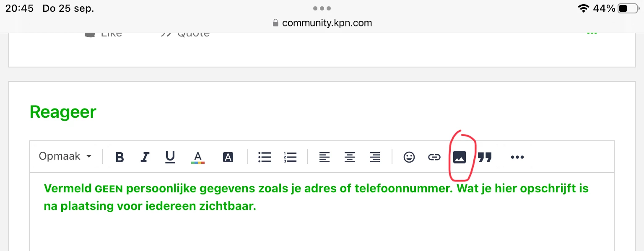The image size is (644, 251).
Task: Insert a hyperlink
Action: coord(434,157)
